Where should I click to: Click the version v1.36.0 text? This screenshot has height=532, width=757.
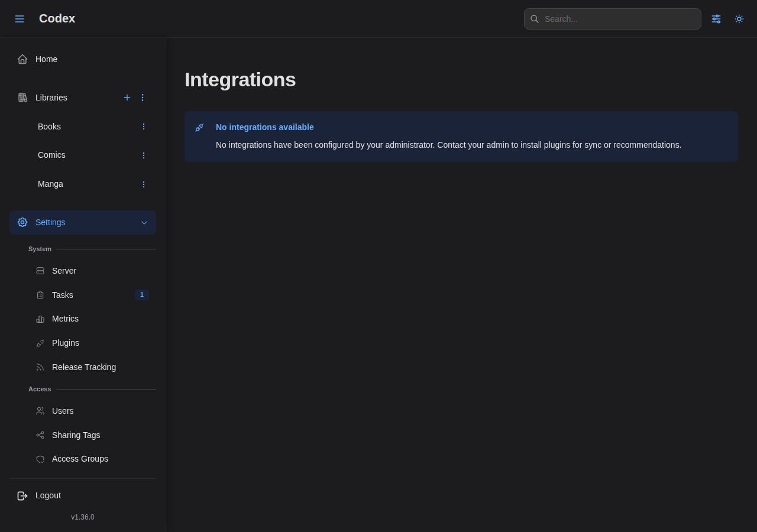coord(83,517)
